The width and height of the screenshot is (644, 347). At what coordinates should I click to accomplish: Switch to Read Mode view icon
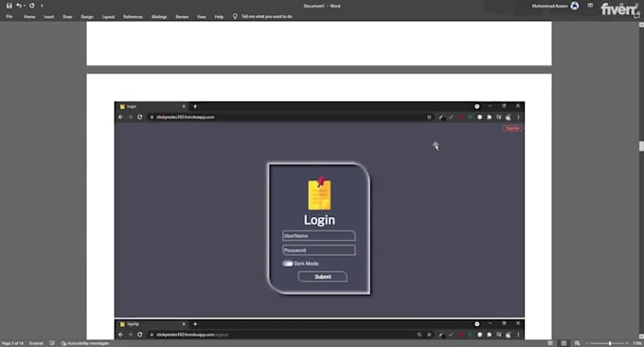click(x=550, y=343)
